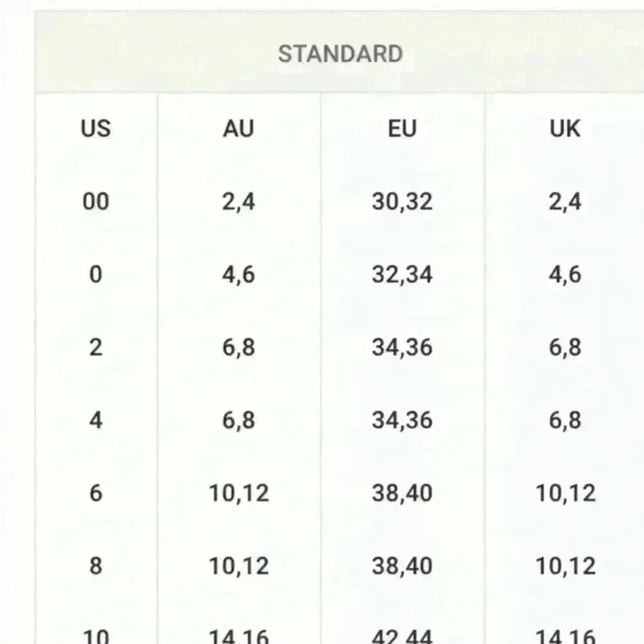
Task: Click US size 4 row label
Action: click(96, 421)
